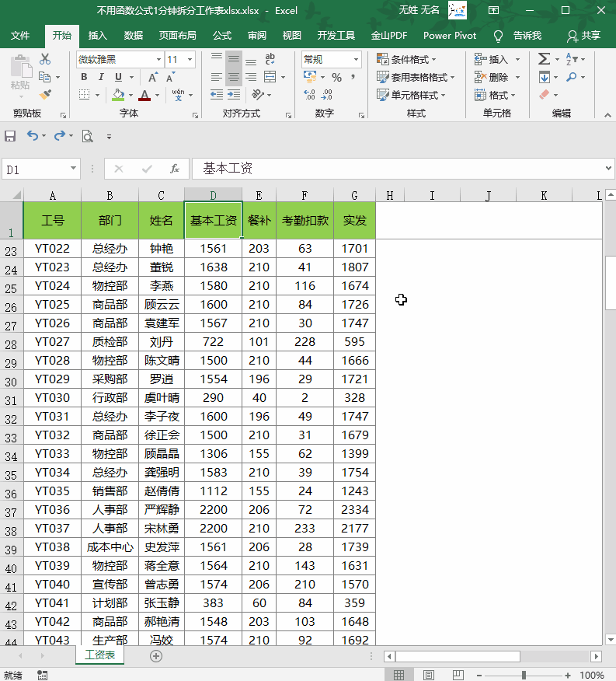
Task: Open Find and Select magnifier
Action: (x=571, y=77)
